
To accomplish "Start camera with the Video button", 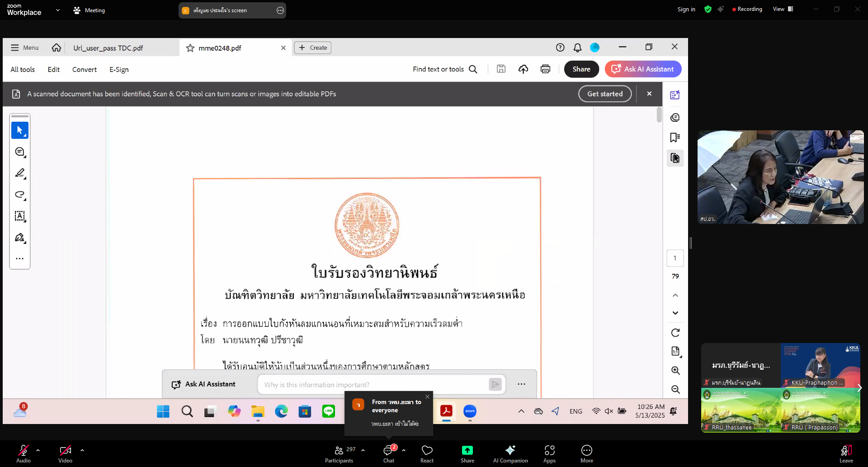I will tap(65, 454).
